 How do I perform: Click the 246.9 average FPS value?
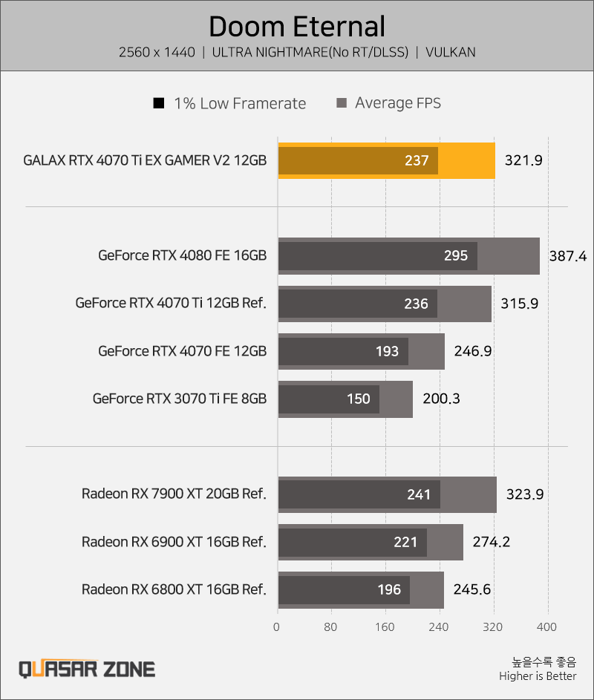[473, 351]
